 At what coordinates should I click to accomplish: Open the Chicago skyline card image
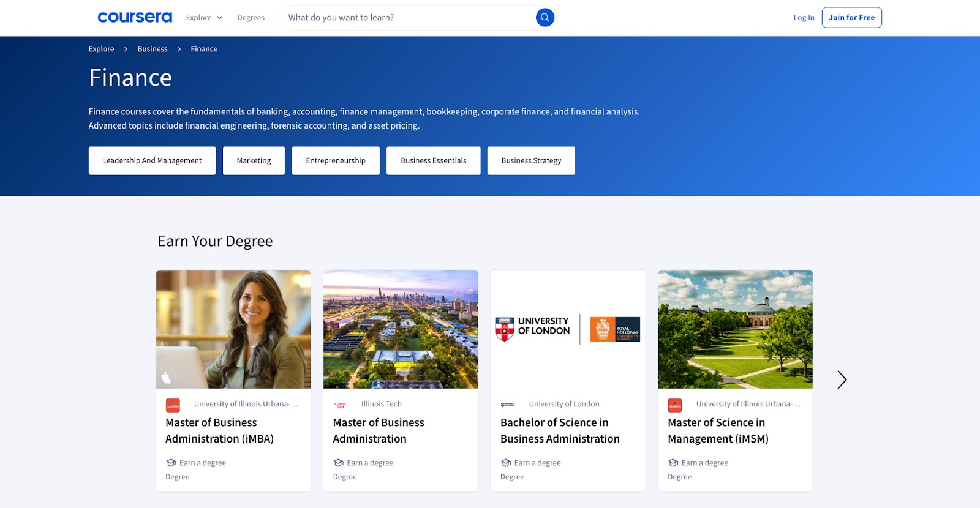[x=401, y=329]
